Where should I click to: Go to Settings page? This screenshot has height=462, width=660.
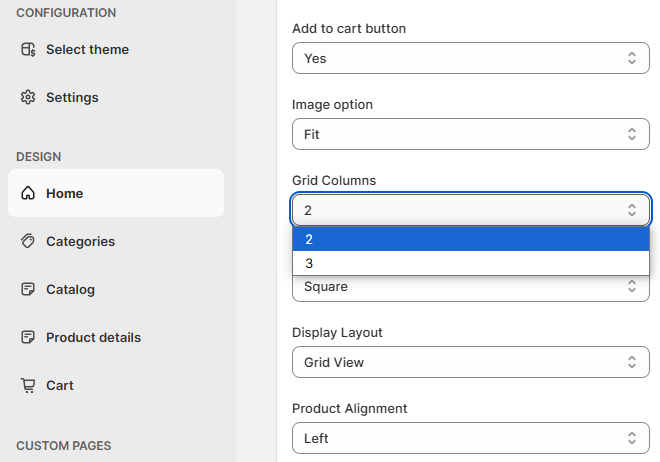(x=72, y=98)
